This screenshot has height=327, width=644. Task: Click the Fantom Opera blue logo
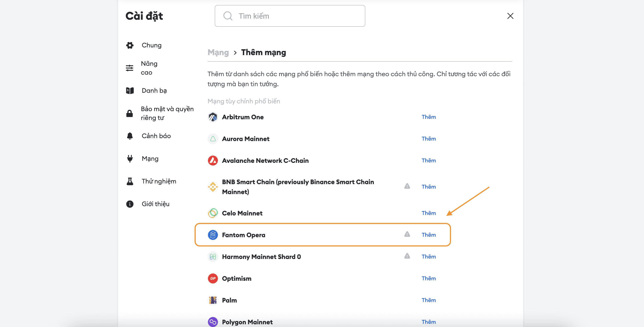[x=213, y=235]
